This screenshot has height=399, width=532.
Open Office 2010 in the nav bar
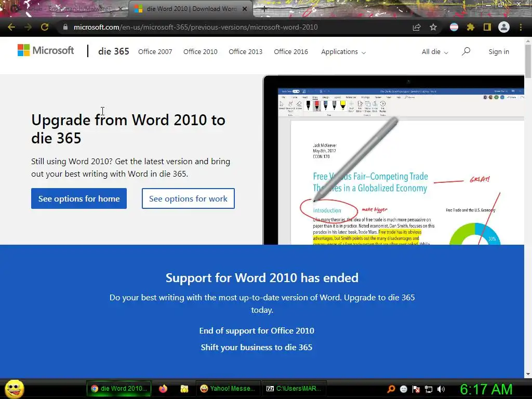(200, 51)
